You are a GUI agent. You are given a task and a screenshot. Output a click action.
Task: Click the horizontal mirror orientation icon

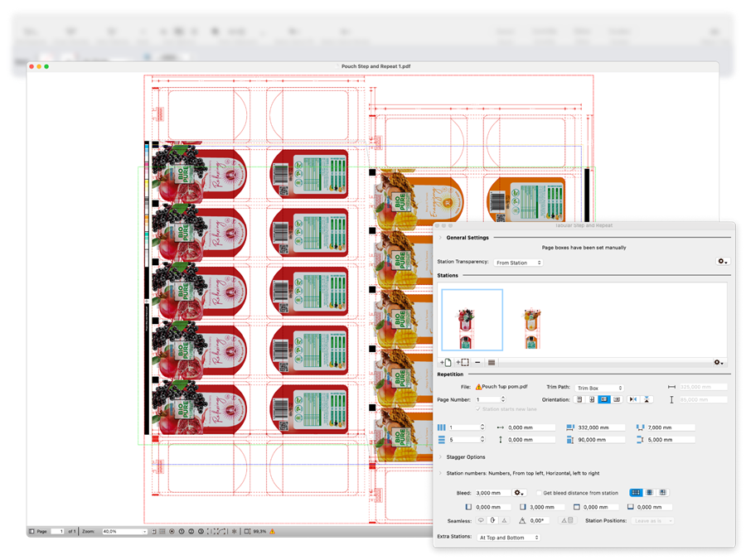632,399
